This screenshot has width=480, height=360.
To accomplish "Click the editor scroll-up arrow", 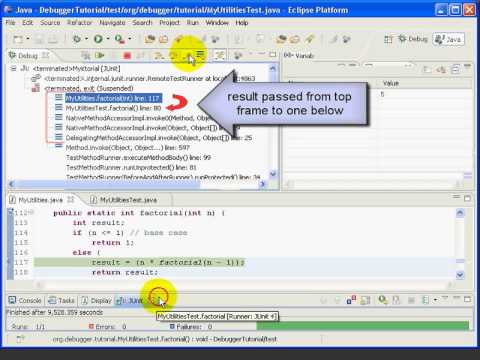I will 460,213.
